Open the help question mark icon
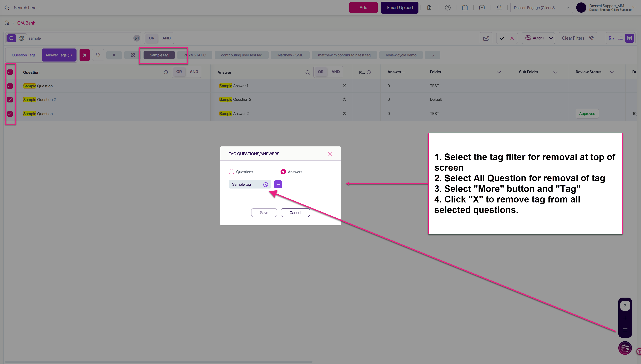The width and height of the screenshot is (641, 364). (448, 8)
